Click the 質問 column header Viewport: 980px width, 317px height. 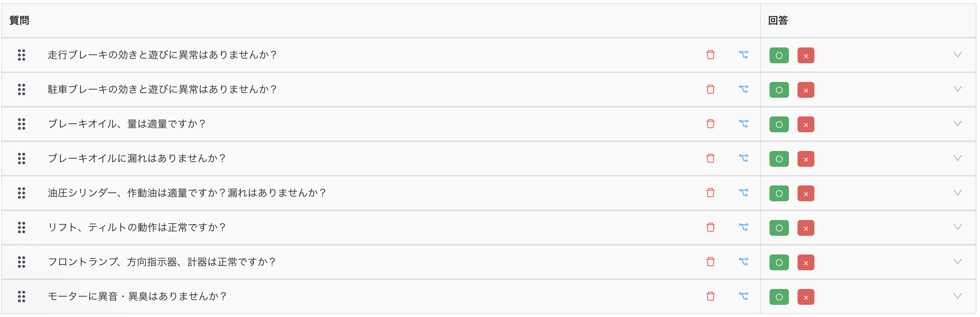(x=19, y=20)
